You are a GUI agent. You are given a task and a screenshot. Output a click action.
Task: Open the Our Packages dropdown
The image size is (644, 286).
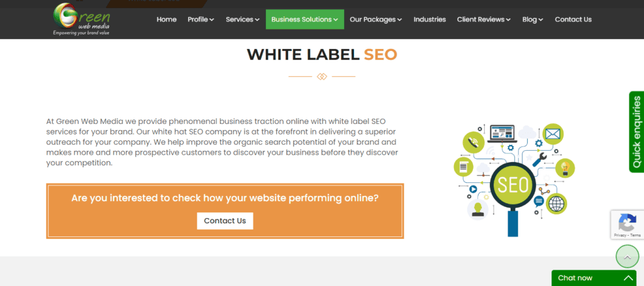[375, 19]
